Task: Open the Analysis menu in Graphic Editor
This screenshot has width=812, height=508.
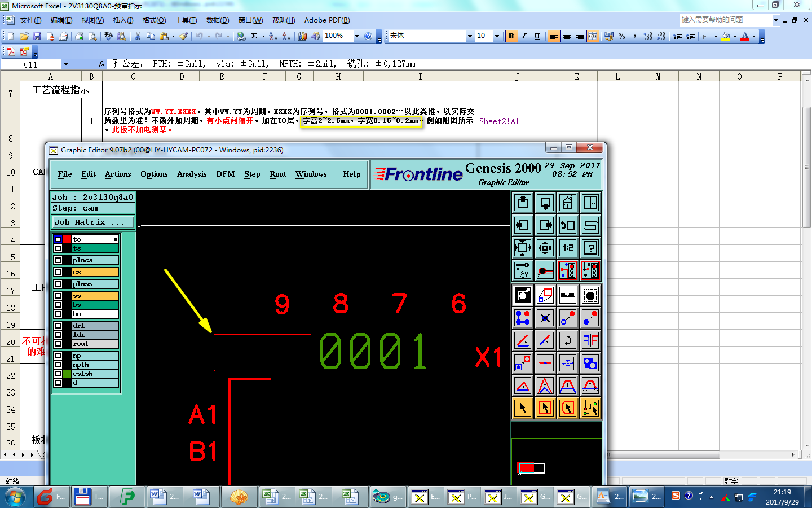Action: point(192,174)
